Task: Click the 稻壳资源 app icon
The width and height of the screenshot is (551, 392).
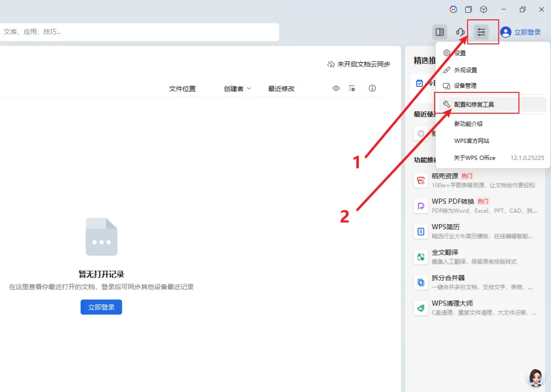Action: [x=420, y=181]
